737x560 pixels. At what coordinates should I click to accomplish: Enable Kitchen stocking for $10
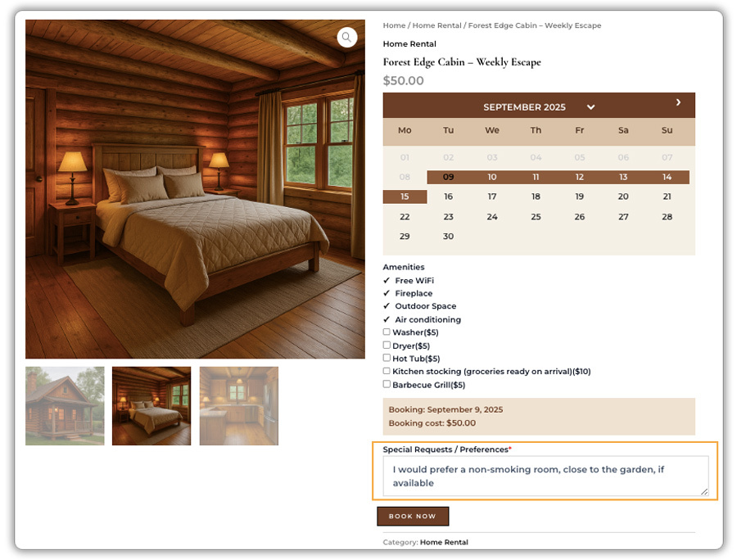click(x=386, y=370)
